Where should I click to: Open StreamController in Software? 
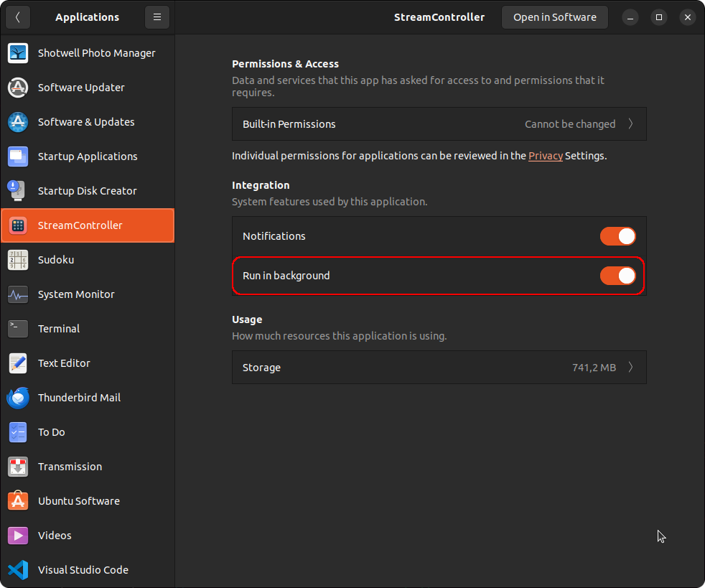555,17
